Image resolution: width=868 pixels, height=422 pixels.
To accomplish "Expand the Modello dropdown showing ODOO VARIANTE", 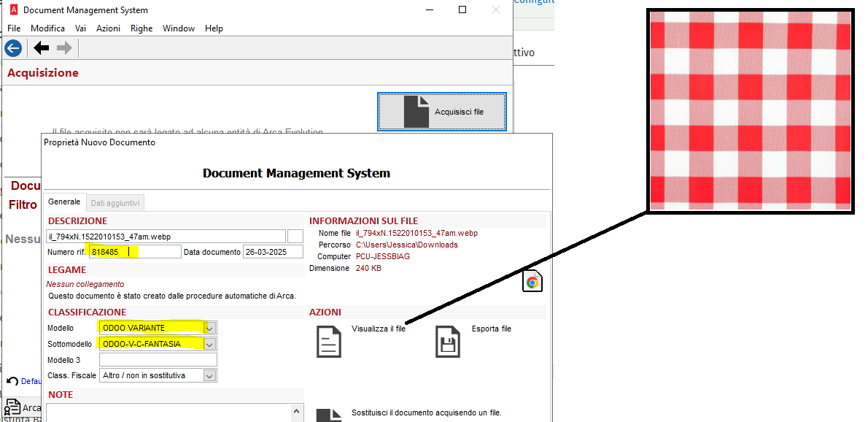I will pyautogui.click(x=210, y=328).
